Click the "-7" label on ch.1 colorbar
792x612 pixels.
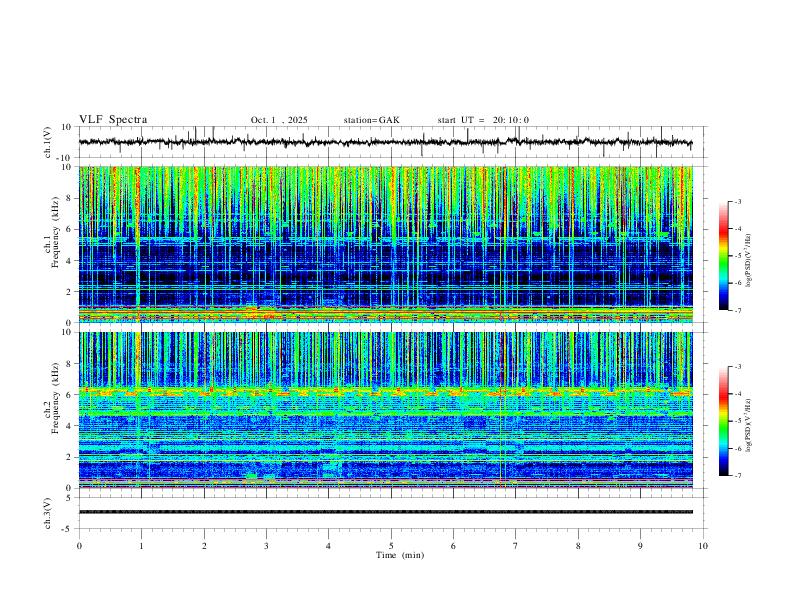click(x=737, y=310)
